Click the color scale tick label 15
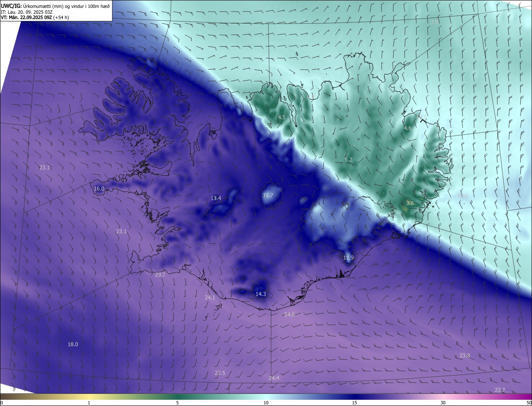 (355, 403)
